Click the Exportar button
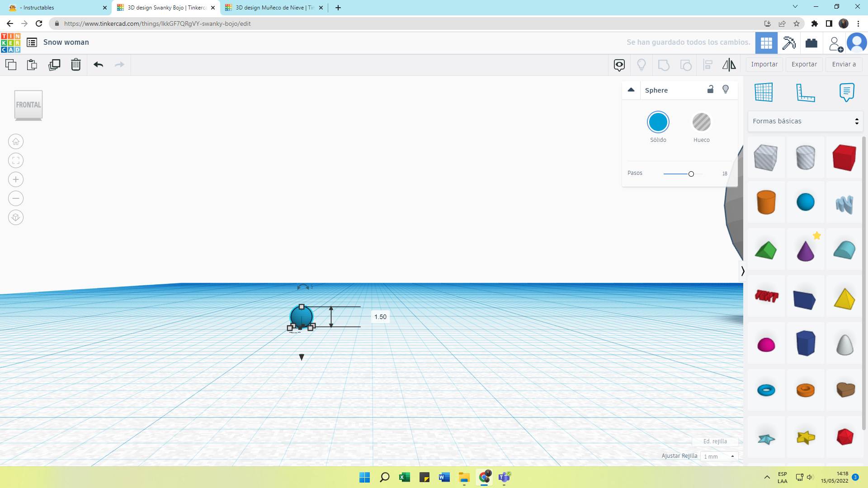This screenshot has width=868, height=488. [804, 64]
